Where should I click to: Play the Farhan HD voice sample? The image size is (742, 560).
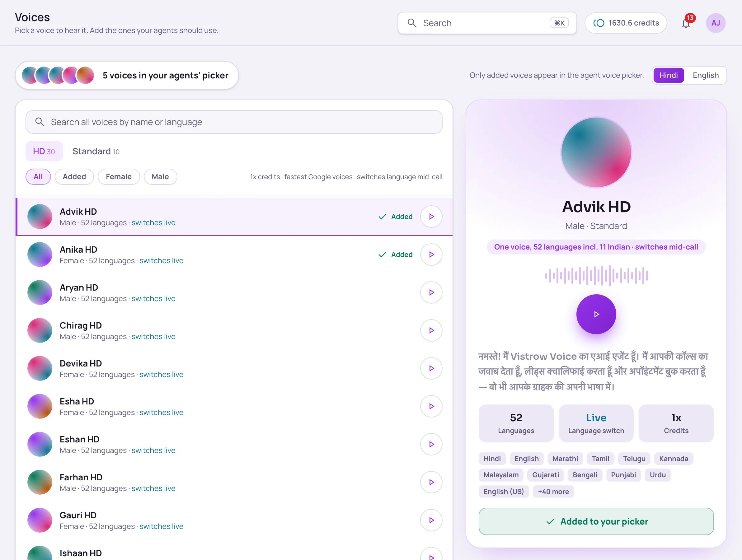[x=431, y=482]
